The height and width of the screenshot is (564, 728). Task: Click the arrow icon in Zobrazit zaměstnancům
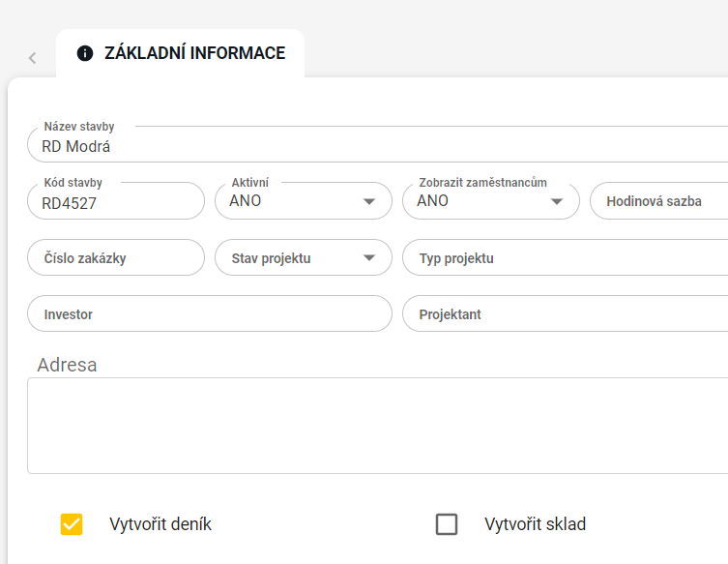point(557,201)
